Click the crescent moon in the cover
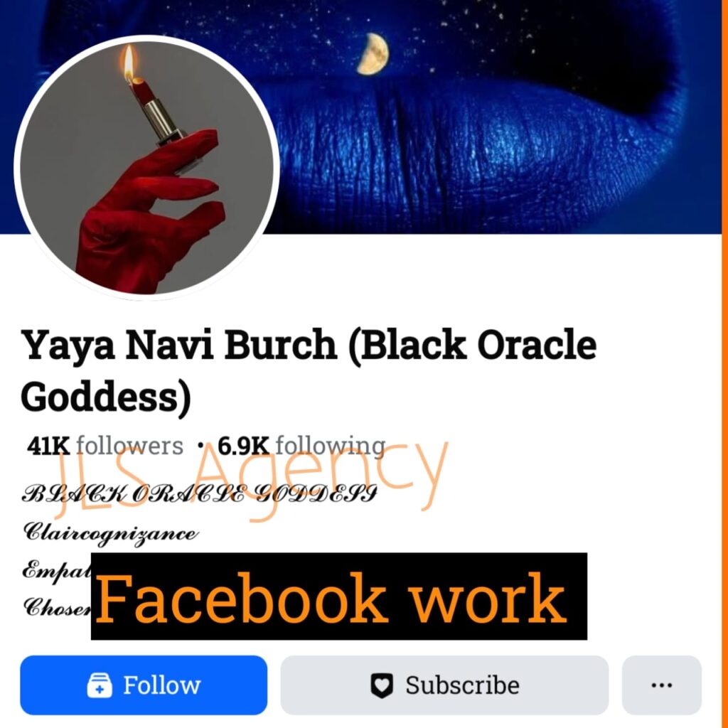Viewport: 728px width, 728px height. coord(374,54)
